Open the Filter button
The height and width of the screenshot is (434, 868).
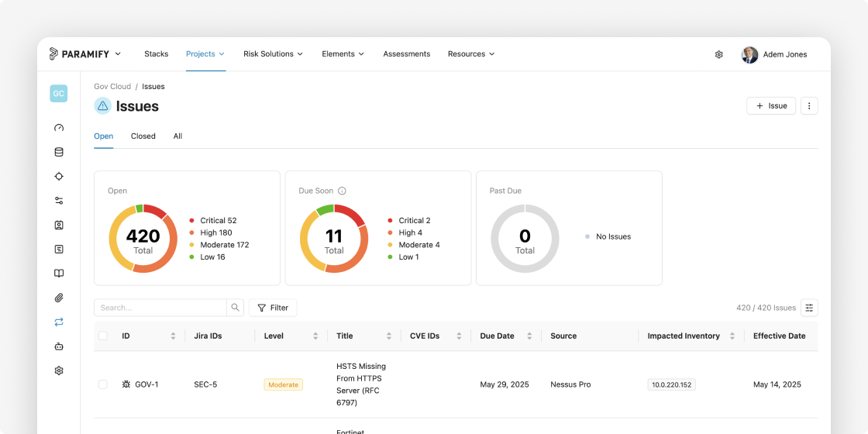pos(273,308)
